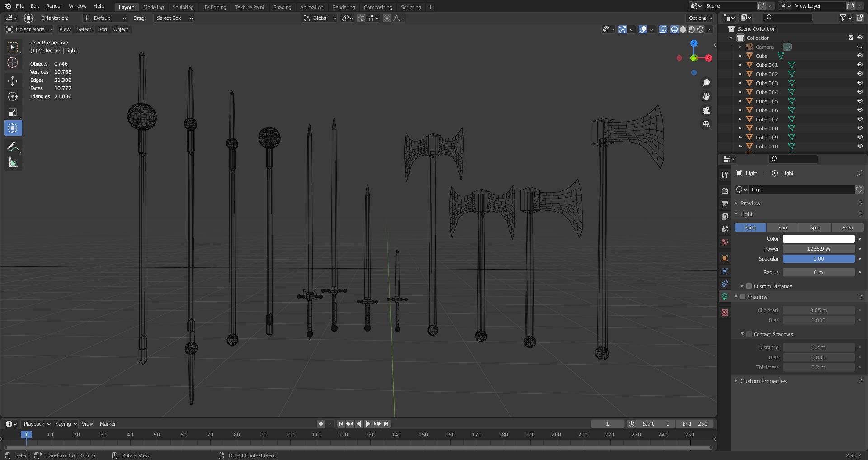The width and height of the screenshot is (868, 460).
Task: Open the Keying dropdown
Action: (x=66, y=424)
